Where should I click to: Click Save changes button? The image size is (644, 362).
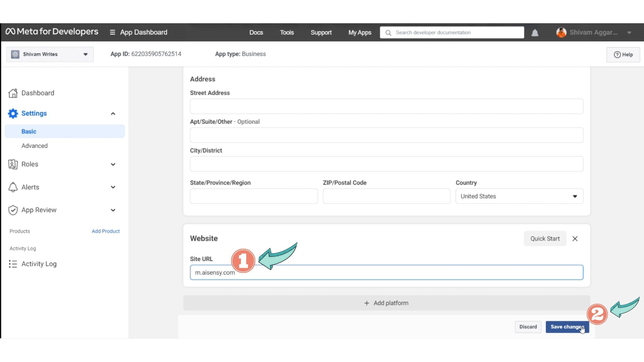tap(567, 327)
